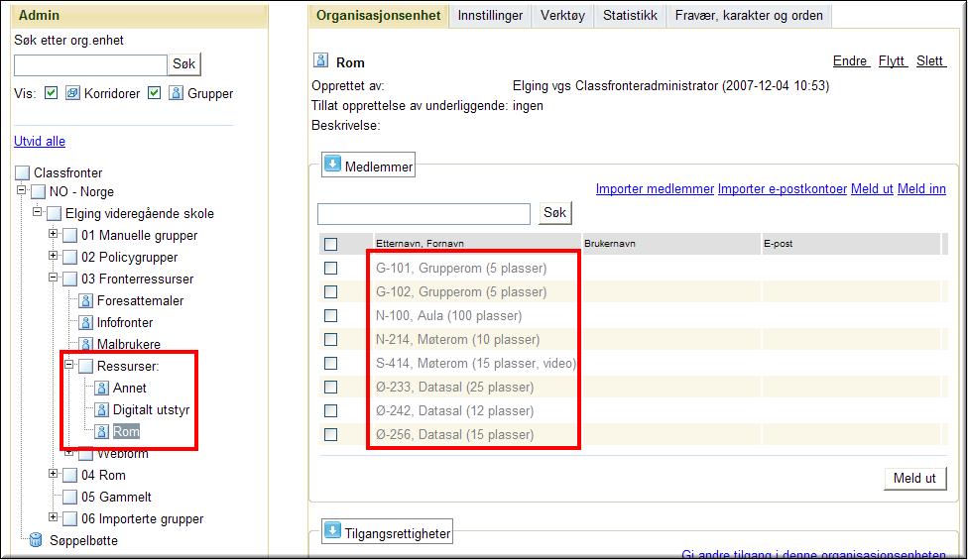Check the box for Ø-242, Datasal
The height and width of the screenshot is (560, 968).
tap(331, 410)
